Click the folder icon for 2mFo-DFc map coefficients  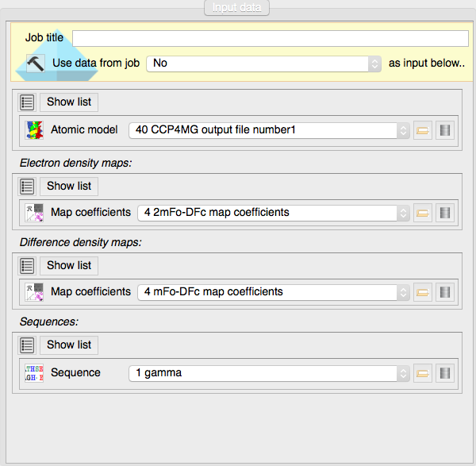[423, 213]
